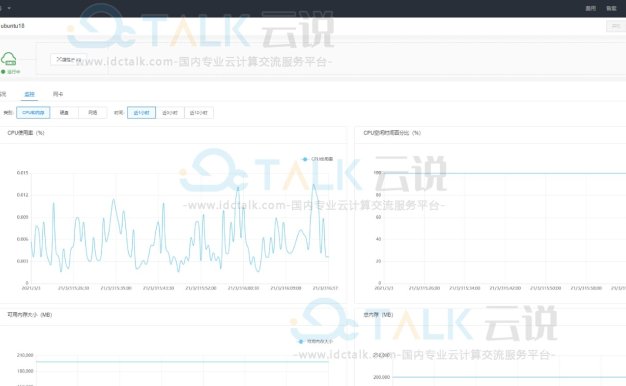Select the network type filter
The height and width of the screenshot is (386, 626).
[93, 113]
